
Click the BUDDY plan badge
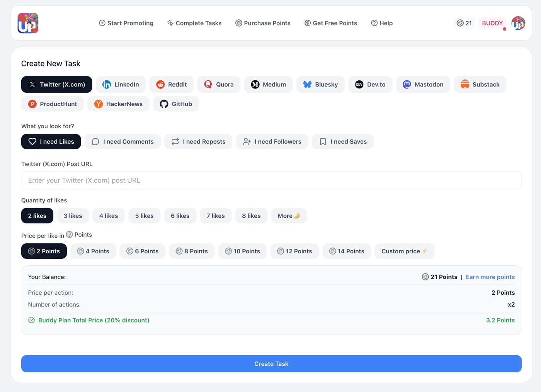click(x=492, y=23)
